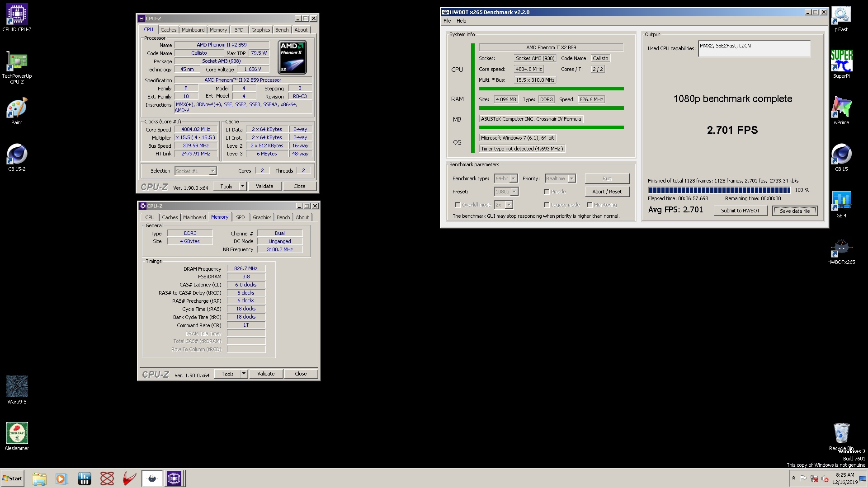Image resolution: width=868 pixels, height=488 pixels.
Task: Show hidden tray icons arrow
Action: tap(793, 478)
